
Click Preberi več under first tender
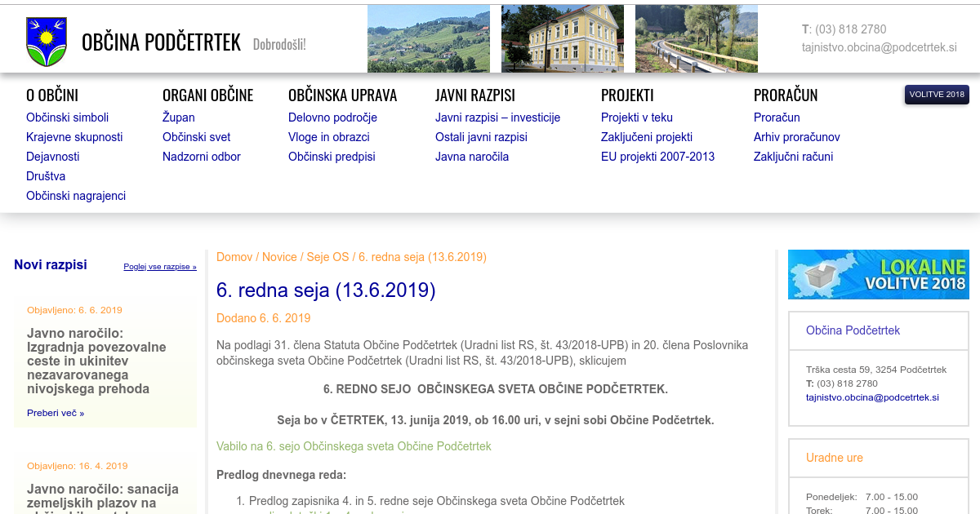click(x=55, y=413)
